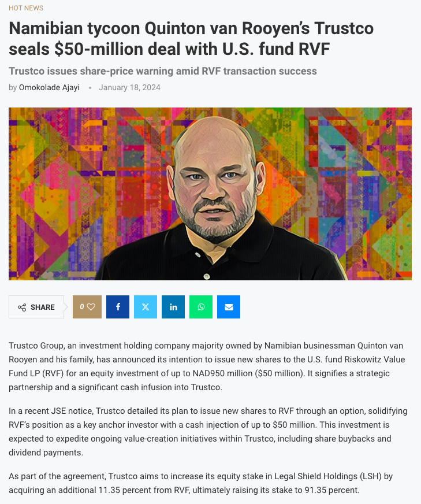Send the article via WhatsApp
Viewport: 421px width, 504px height.
coord(201,307)
